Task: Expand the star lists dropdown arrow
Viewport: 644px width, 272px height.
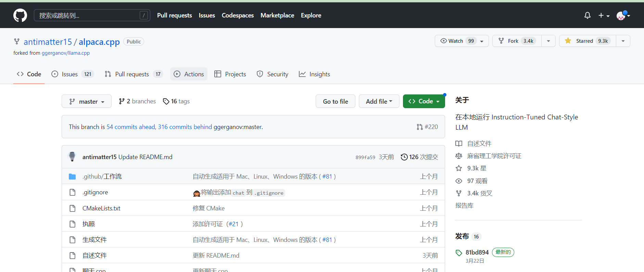Action: tap(623, 41)
